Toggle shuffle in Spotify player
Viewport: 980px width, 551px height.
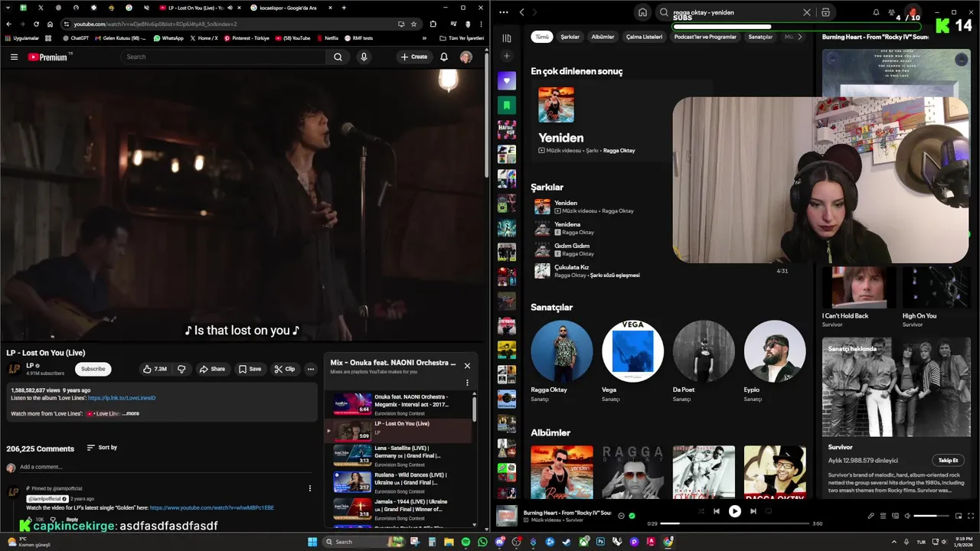(701, 511)
